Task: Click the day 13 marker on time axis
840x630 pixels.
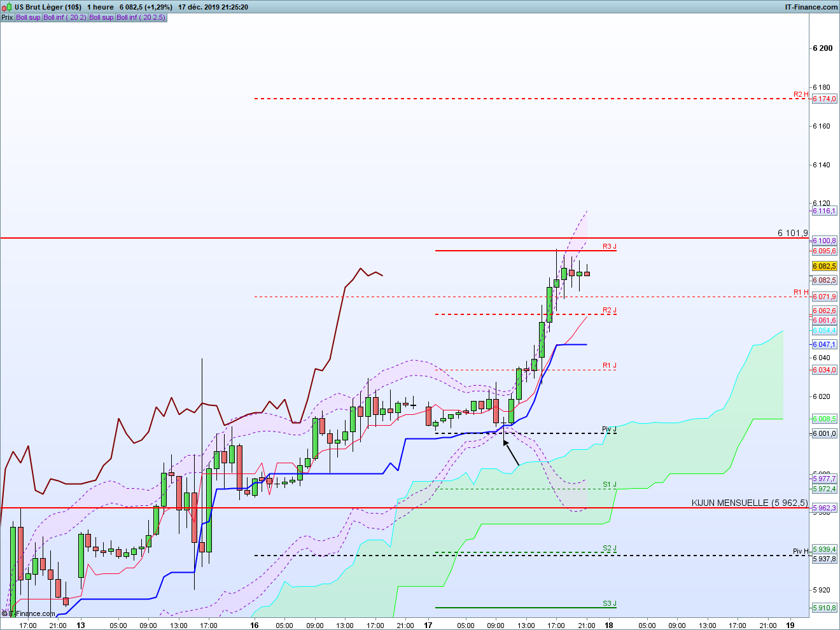Action: click(x=81, y=625)
